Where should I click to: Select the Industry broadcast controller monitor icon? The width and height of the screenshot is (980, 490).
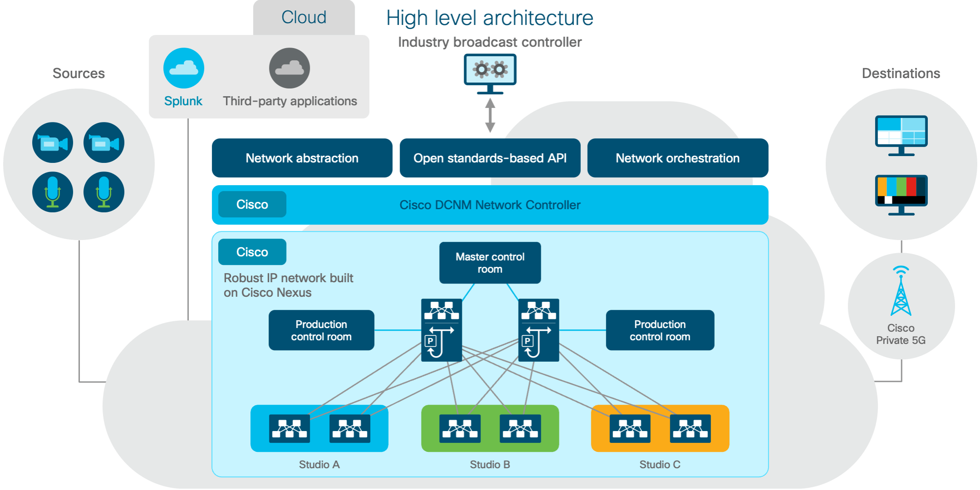(490, 74)
